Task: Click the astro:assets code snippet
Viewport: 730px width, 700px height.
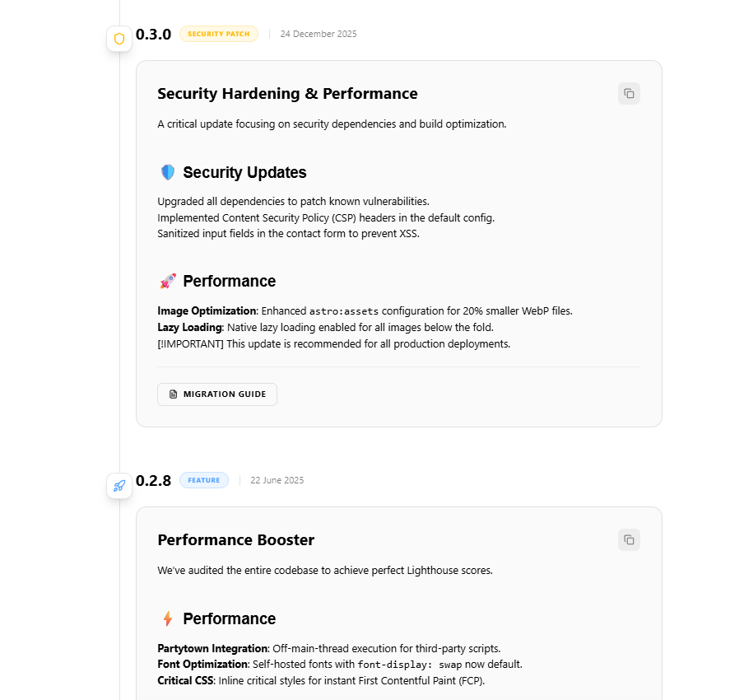Action: click(x=344, y=311)
